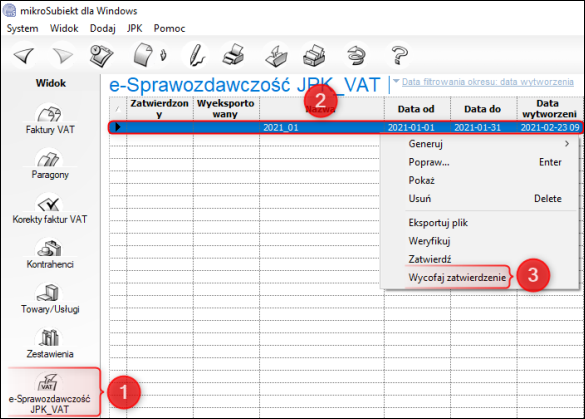Open Towary/Usługi sidebar view

click(x=50, y=298)
